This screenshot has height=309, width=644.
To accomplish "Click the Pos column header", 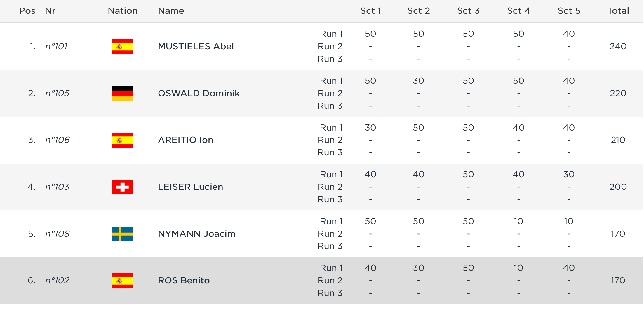I will click(27, 11).
